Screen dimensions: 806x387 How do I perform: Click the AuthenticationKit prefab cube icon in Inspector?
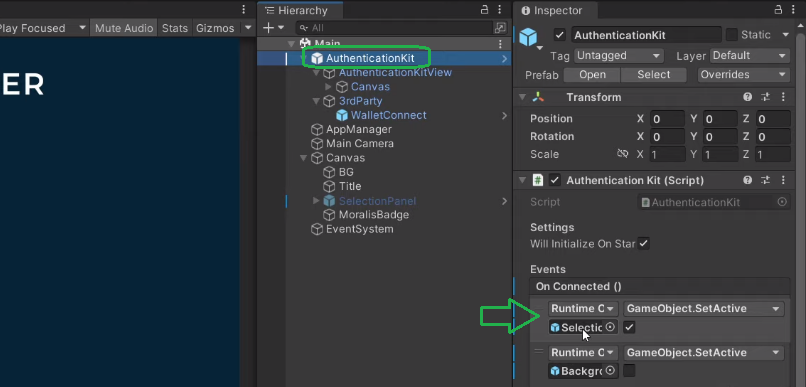click(x=528, y=38)
